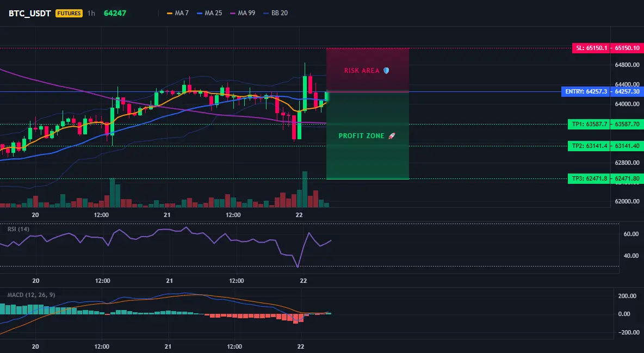The image size is (644, 353).
Task: Click the FUTURES badge
Action: pyautogui.click(x=69, y=13)
